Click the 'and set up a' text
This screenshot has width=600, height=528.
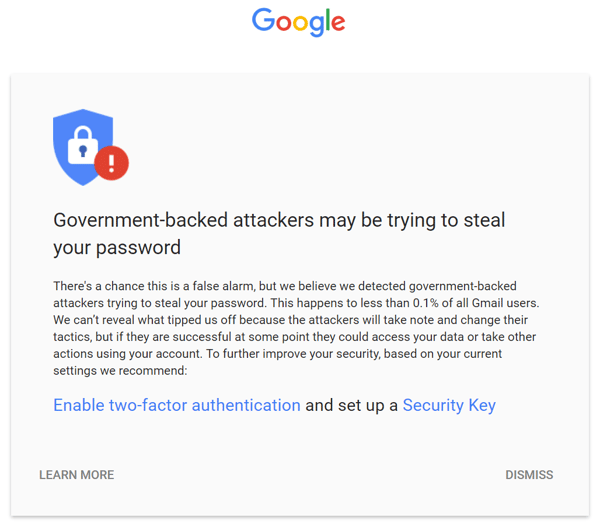click(x=352, y=405)
